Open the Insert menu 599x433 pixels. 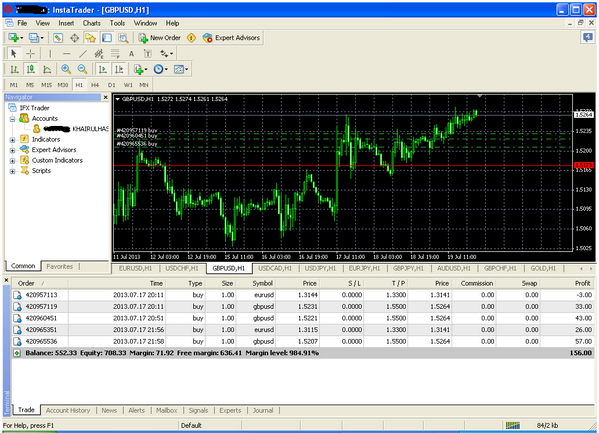[66, 23]
